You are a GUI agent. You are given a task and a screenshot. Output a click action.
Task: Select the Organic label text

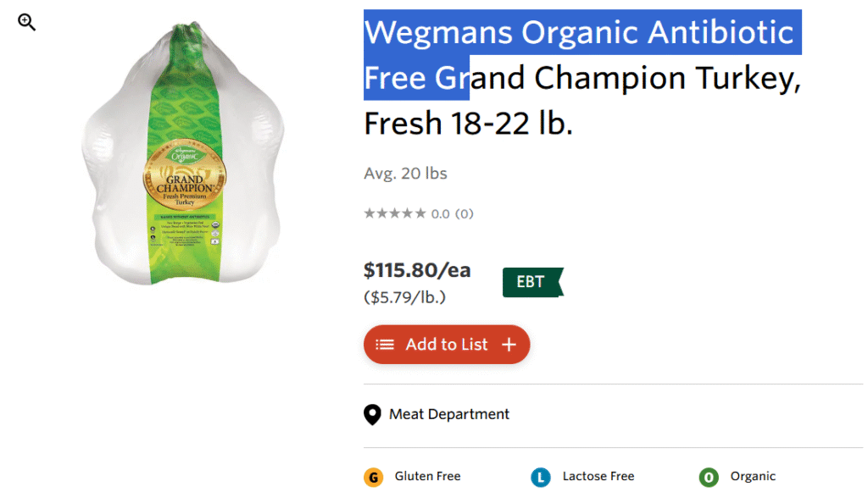(753, 477)
